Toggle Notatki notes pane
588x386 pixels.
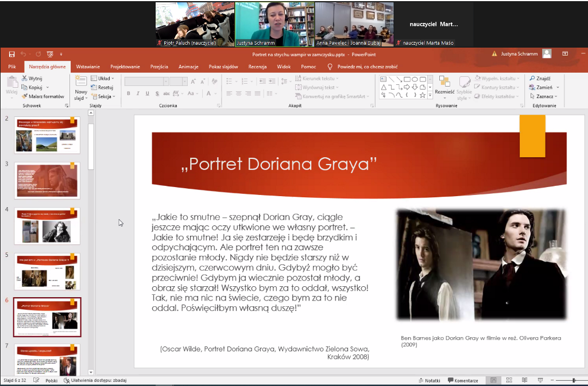pyautogui.click(x=430, y=380)
